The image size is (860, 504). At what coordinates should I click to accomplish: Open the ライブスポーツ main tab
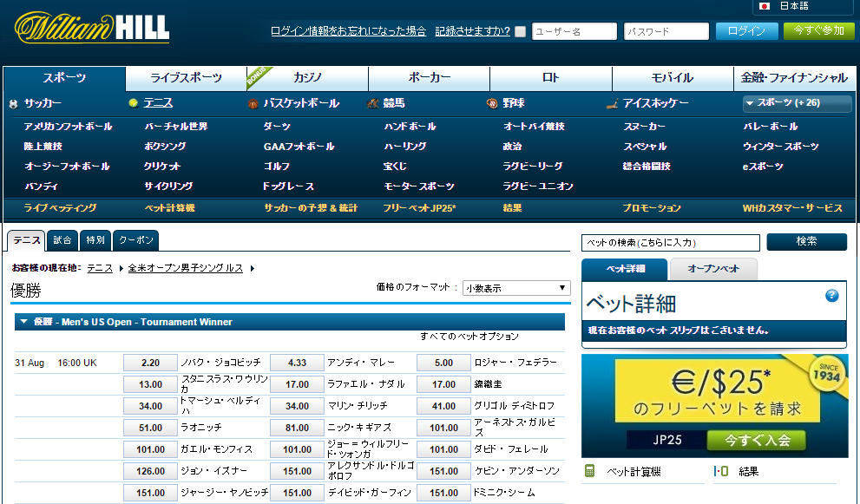pos(186,78)
